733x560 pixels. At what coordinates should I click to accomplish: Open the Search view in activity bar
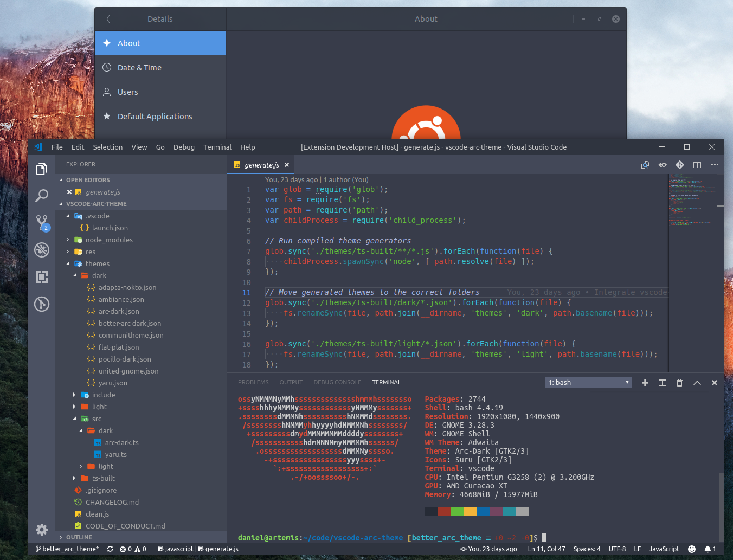click(x=42, y=196)
